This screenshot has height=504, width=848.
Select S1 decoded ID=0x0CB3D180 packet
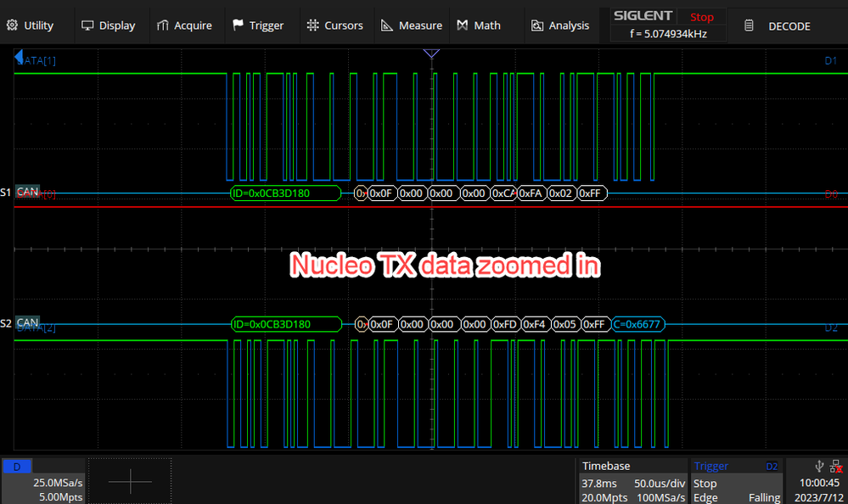[x=285, y=193]
